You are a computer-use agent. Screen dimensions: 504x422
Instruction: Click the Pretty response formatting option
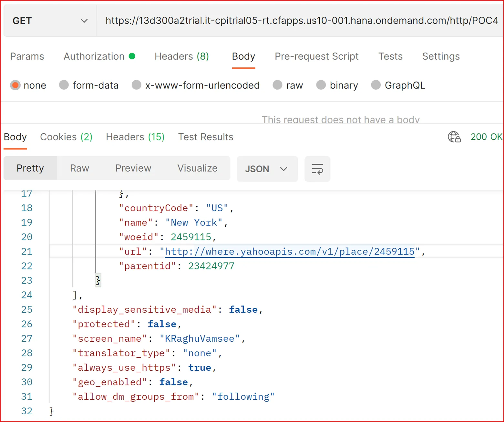(x=30, y=168)
